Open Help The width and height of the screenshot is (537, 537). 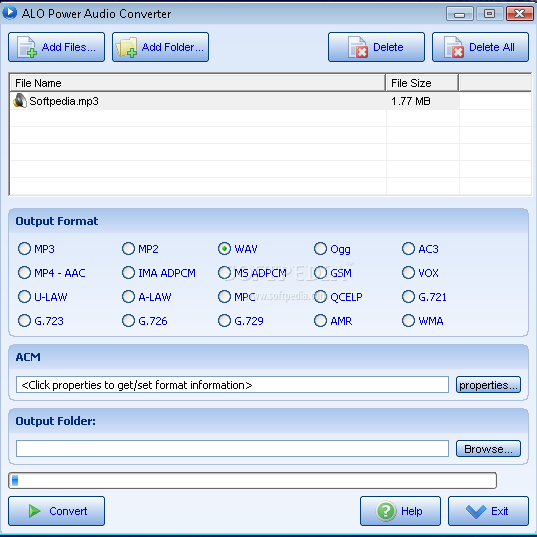[x=400, y=511]
